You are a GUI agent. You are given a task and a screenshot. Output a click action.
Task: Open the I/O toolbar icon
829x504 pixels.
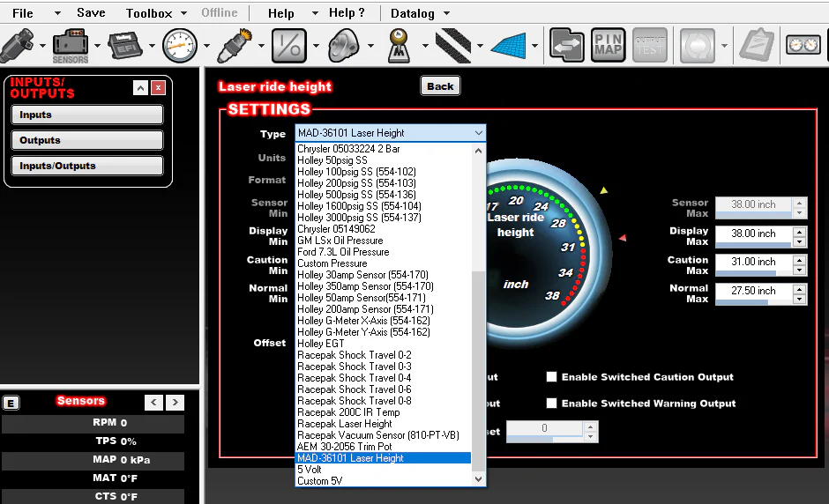pyautogui.click(x=288, y=46)
